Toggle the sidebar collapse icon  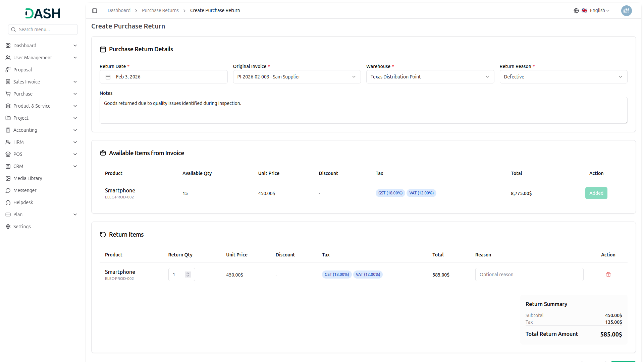(x=95, y=11)
